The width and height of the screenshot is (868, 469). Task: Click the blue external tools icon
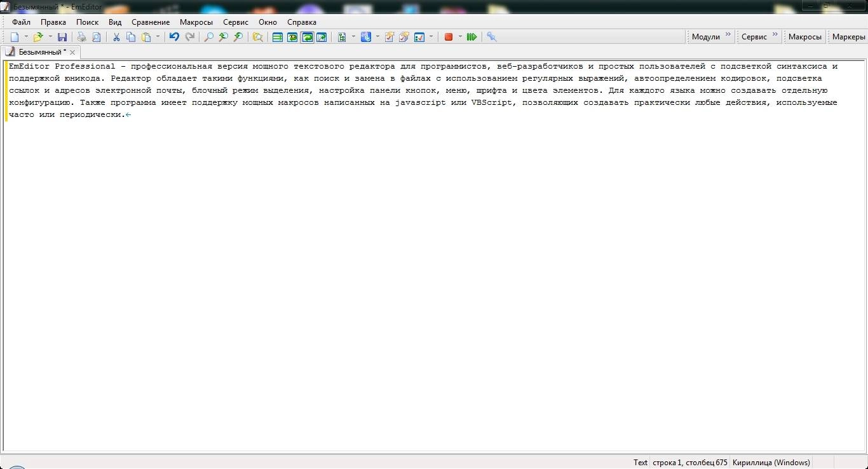[365, 37]
